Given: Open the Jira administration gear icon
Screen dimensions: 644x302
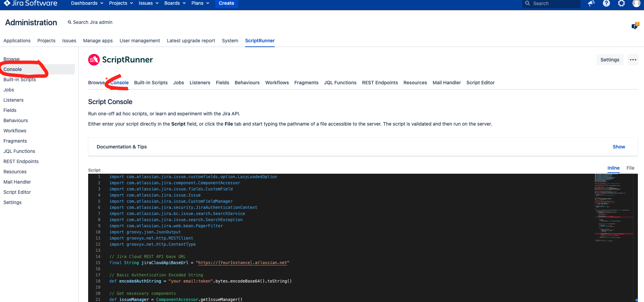Looking at the screenshot, I should pyautogui.click(x=621, y=3).
